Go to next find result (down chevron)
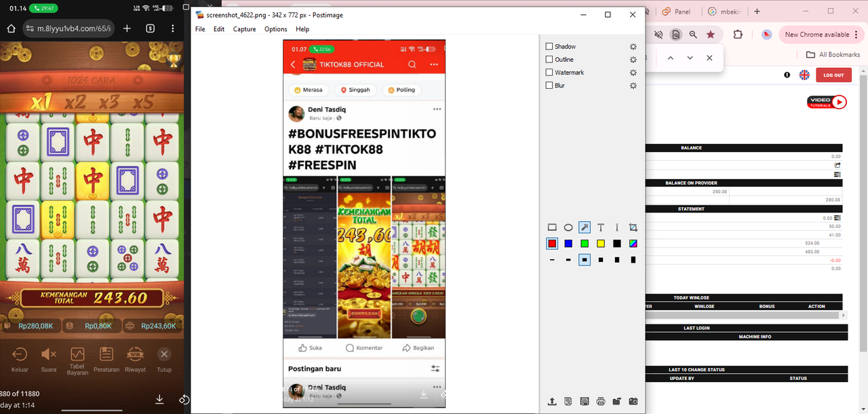The width and height of the screenshot is (868, 414). [x=690, y=58]
